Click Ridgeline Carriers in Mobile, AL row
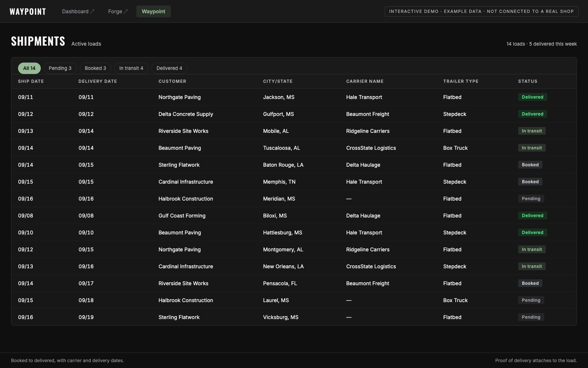The height and width of the screenshot is (368, 588). click(x=368, y=131)
